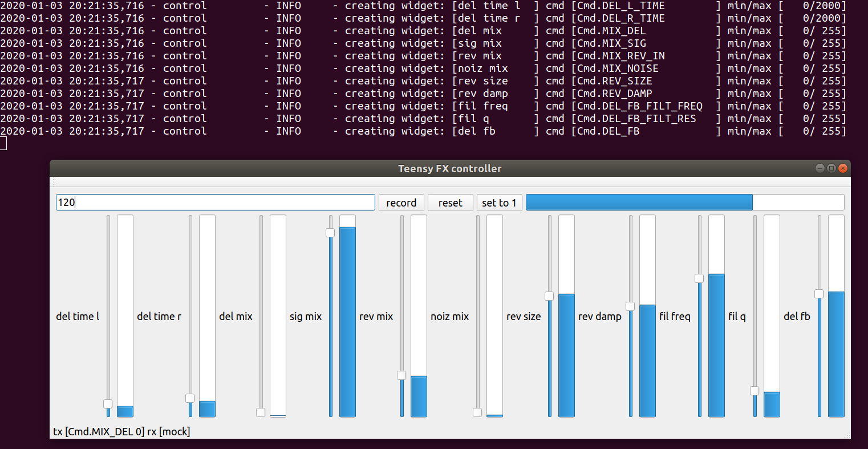868x449 pixels.
Task: Click the terminal log line with Cmd.MIX_REV_IN
Action: coord(423,56)
